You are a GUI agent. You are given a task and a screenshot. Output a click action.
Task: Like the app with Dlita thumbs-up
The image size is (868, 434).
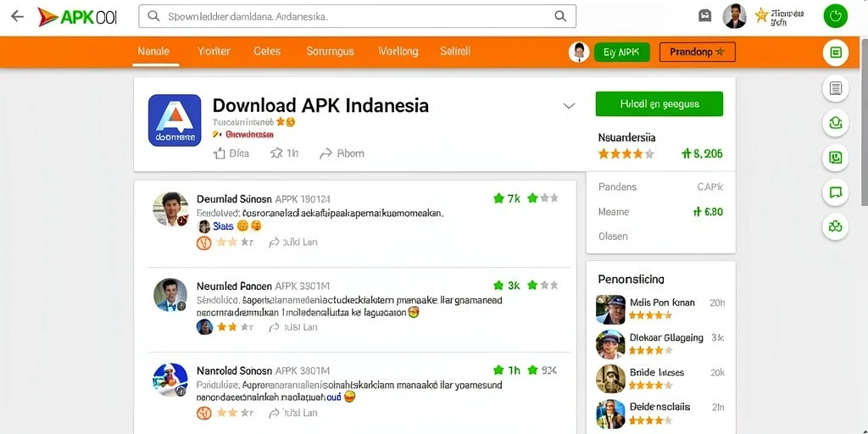point(231,153)
